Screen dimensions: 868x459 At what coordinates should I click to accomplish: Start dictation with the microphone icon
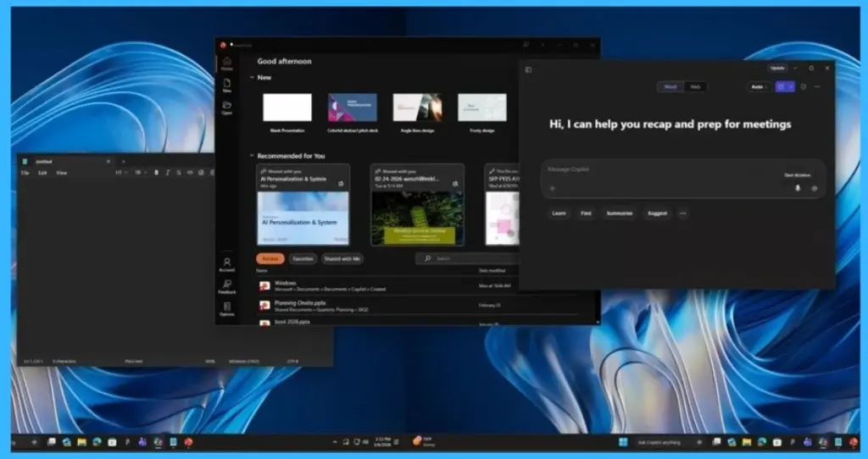(x=798, y=189)
